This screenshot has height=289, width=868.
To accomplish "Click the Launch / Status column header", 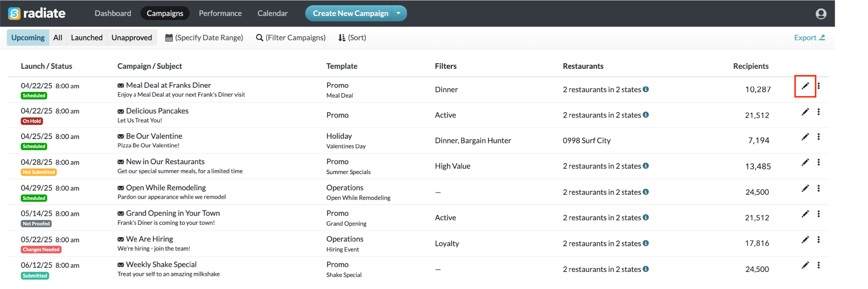I will click(47, 66).
